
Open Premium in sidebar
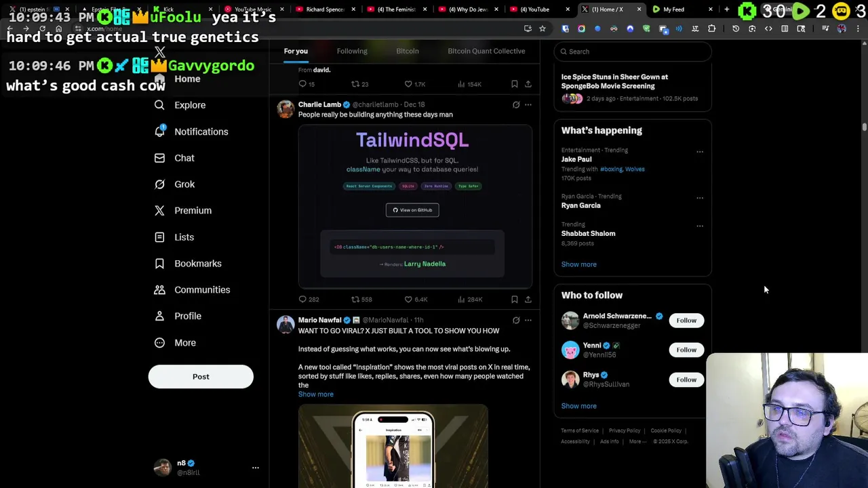[183, 211]
